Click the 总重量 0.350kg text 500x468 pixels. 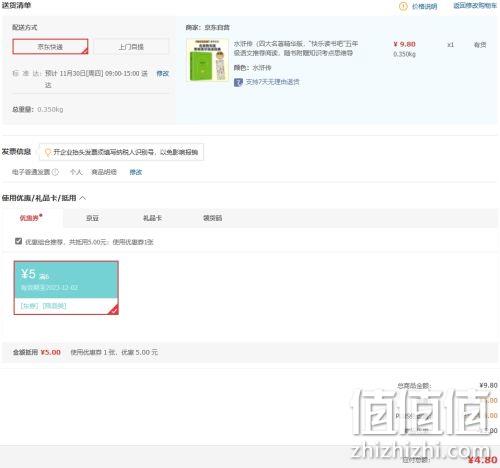(x=38, y=109)
